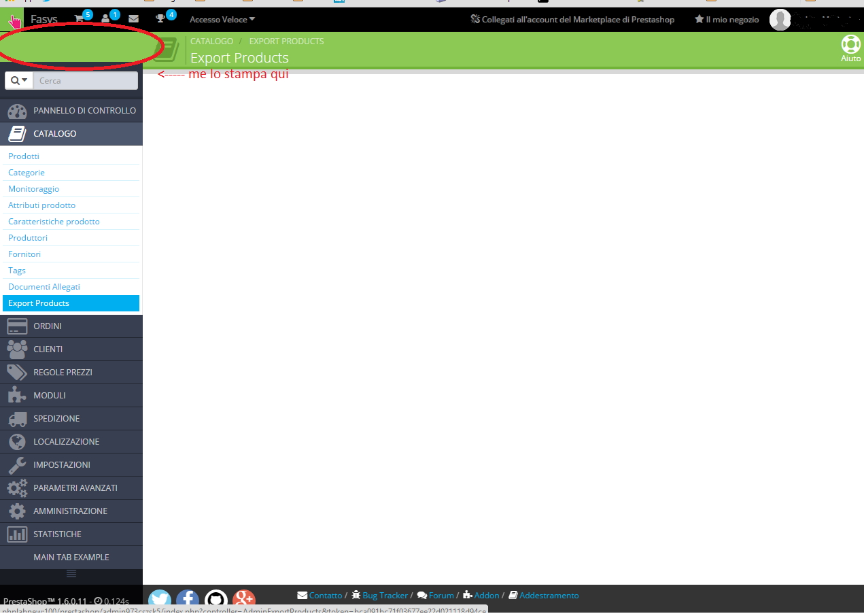Viewport: 864px width, 616px height.
Task: Click the Amministrazione gear icon
Action: coord(17,511)
